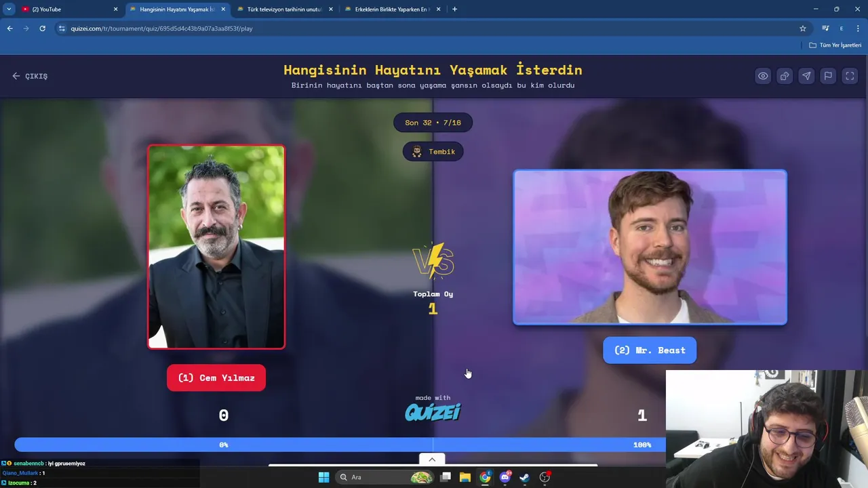The image size is (868, 488).
Task: Click the Tembik user badge
Action: pyautogui.click(x=433, y=152)
